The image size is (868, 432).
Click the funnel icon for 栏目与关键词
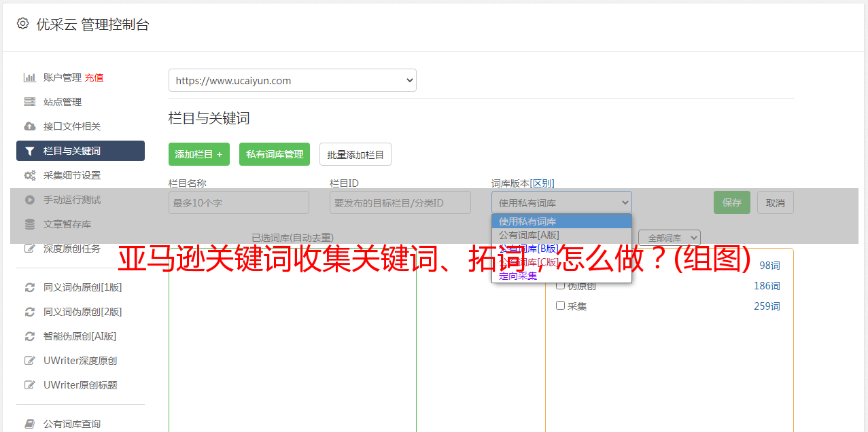click(x=29, y=151)
